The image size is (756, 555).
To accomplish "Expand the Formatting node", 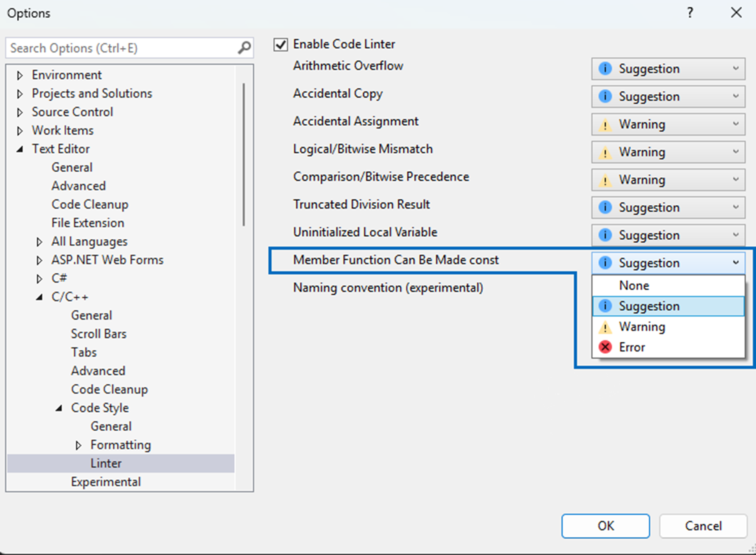I will (78, 445).
